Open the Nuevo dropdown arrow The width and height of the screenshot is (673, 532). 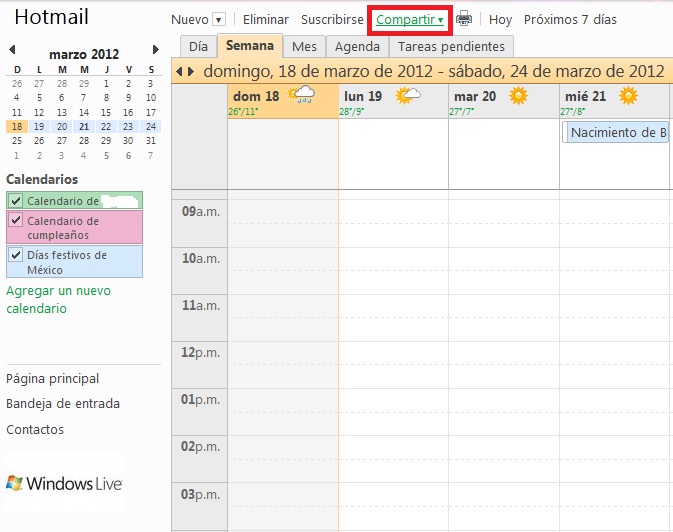click(x=219, y=20)
